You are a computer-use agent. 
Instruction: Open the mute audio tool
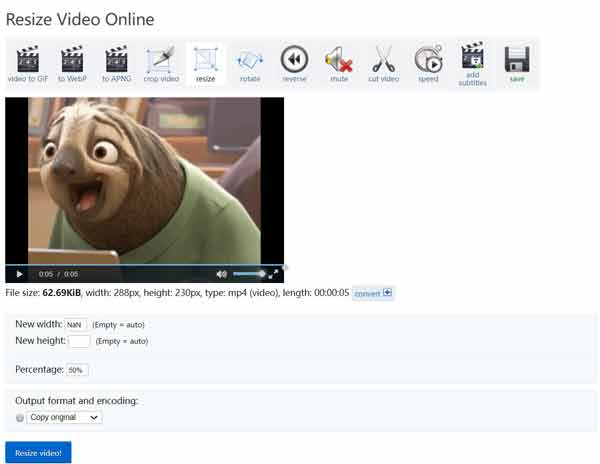coord(339,64)
